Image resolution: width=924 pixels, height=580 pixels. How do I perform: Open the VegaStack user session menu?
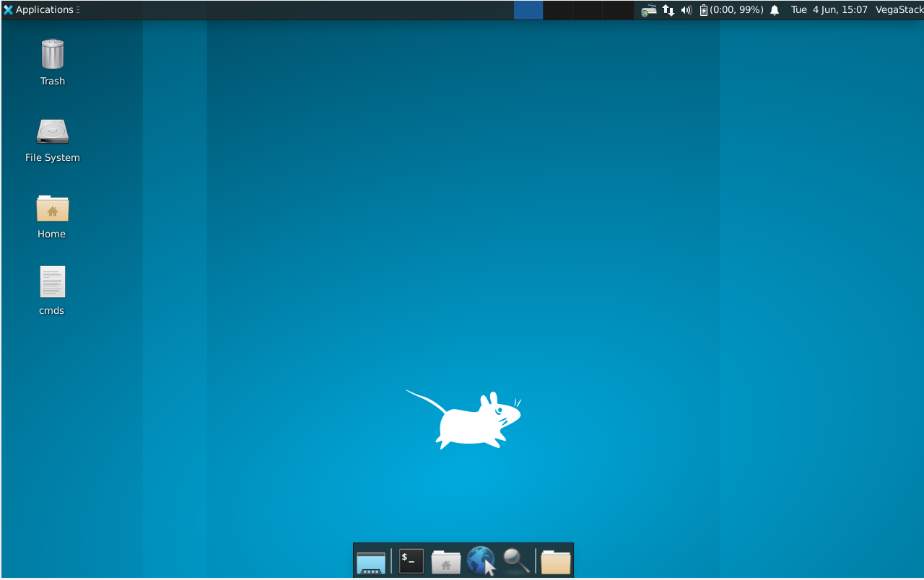899,9
